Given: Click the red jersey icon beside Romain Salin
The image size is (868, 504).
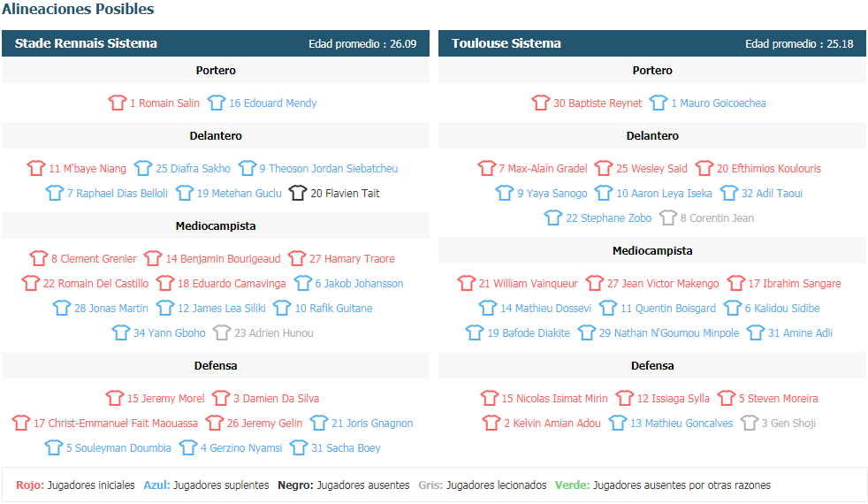Looking at the screenshot, I should [x=118, y=103].
